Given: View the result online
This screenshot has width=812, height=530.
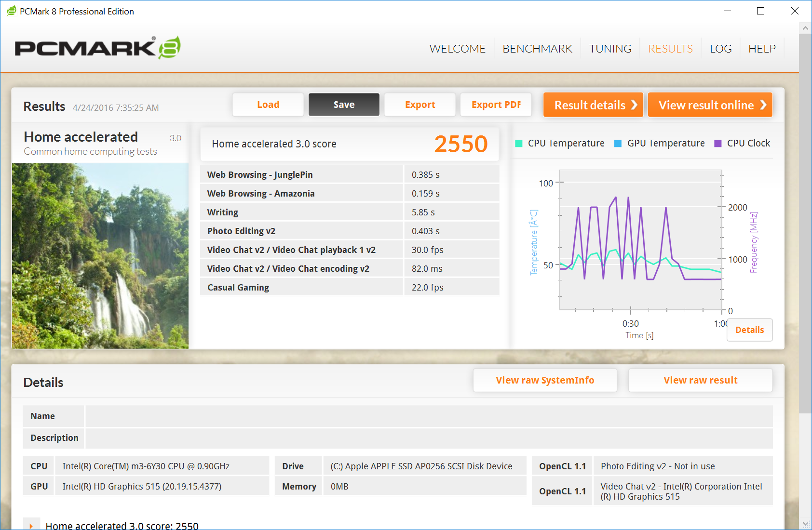Looking at the screenshot, I should [710, 105].
